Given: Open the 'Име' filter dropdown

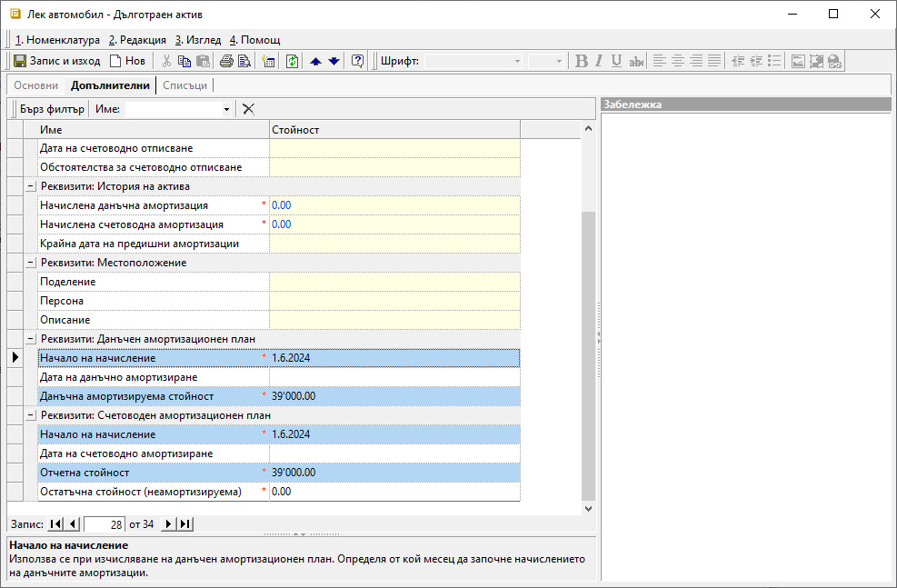Looking at the screenshot, I should pyautogui.click(x=226, y=109).
